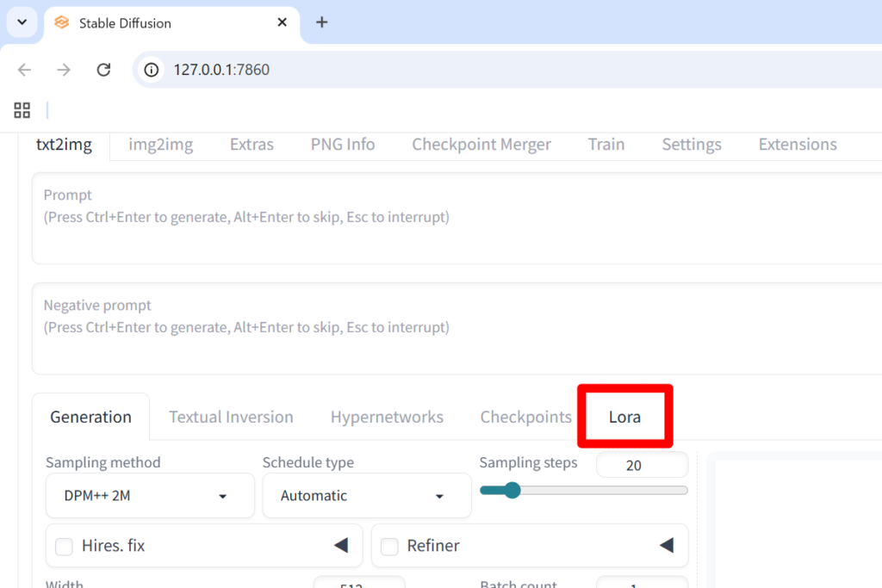The image size is (882, 588).
Task: Expand the Refiner section arrow
Action: coord(667,545)
